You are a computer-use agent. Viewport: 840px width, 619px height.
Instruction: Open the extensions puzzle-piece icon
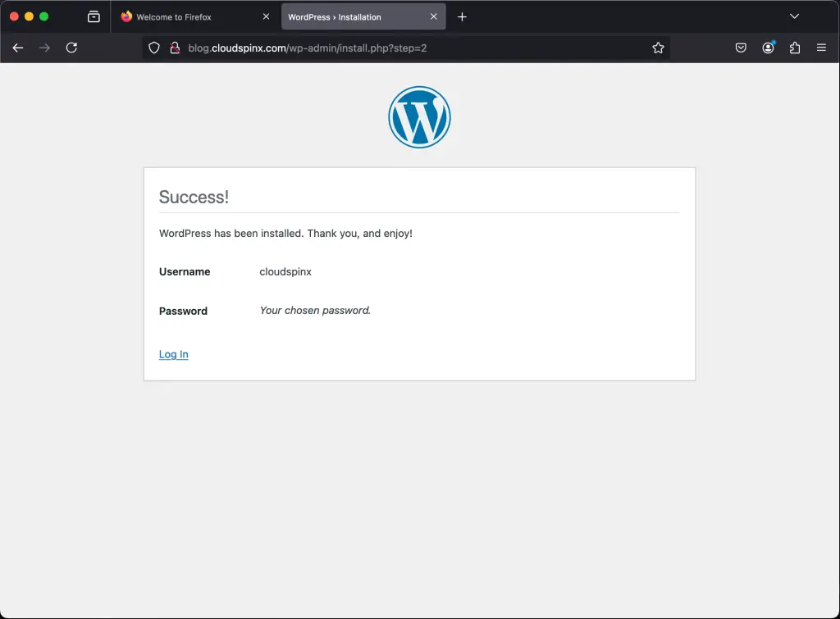(795, 48)
